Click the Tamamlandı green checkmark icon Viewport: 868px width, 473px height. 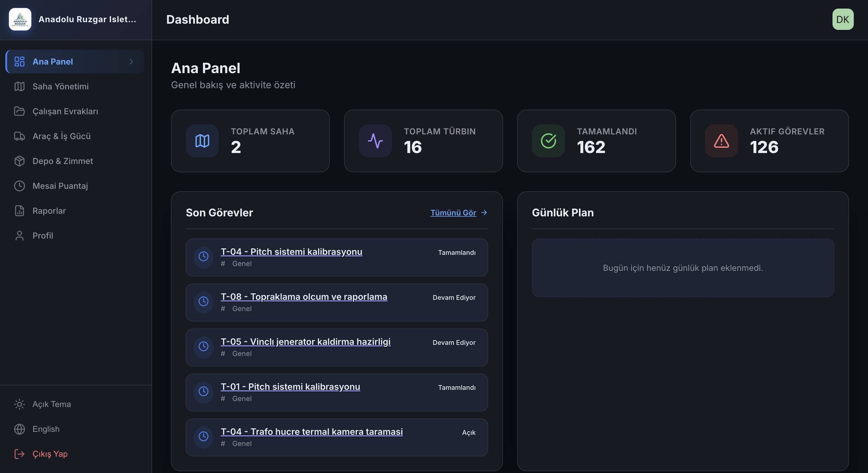(548, 141)
